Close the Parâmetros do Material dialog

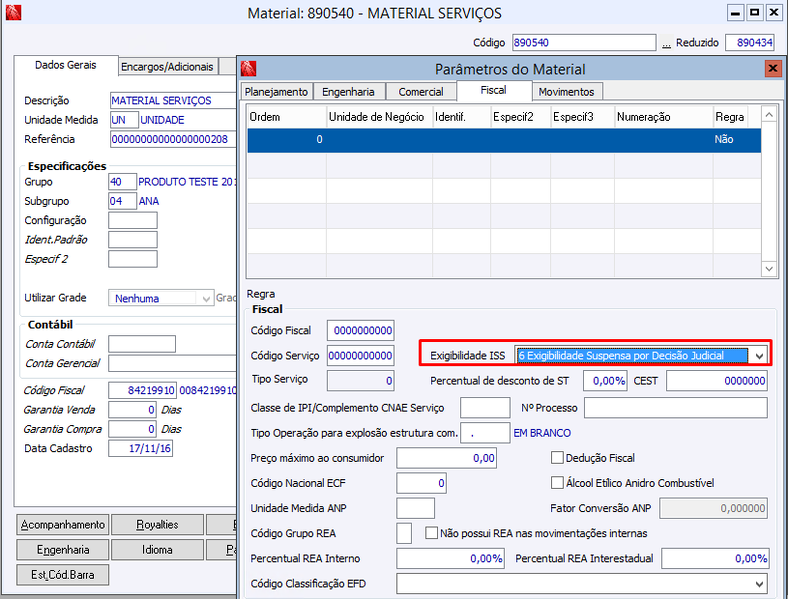pyautogui.click(x=772, y=68)
